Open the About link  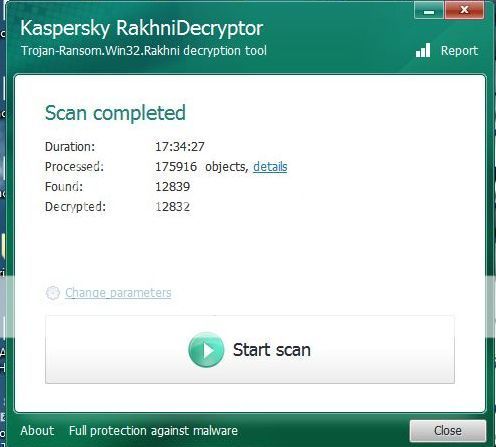click(x=37, y=430)
